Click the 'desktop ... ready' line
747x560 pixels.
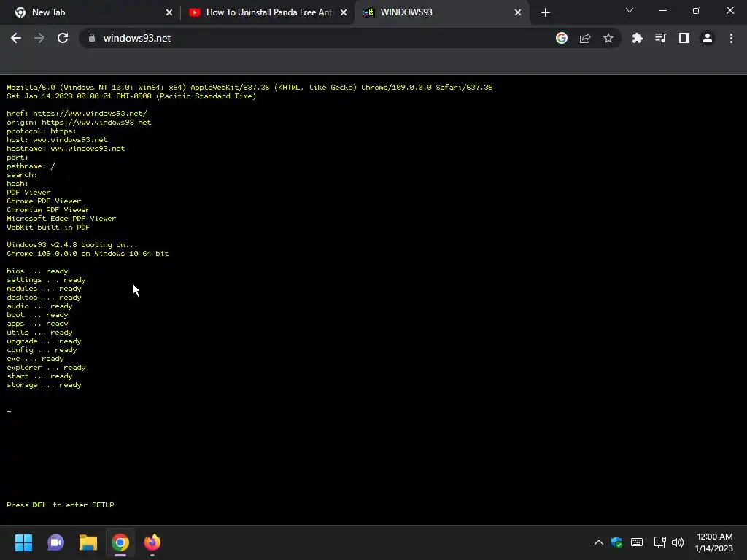tap(44, 297)
